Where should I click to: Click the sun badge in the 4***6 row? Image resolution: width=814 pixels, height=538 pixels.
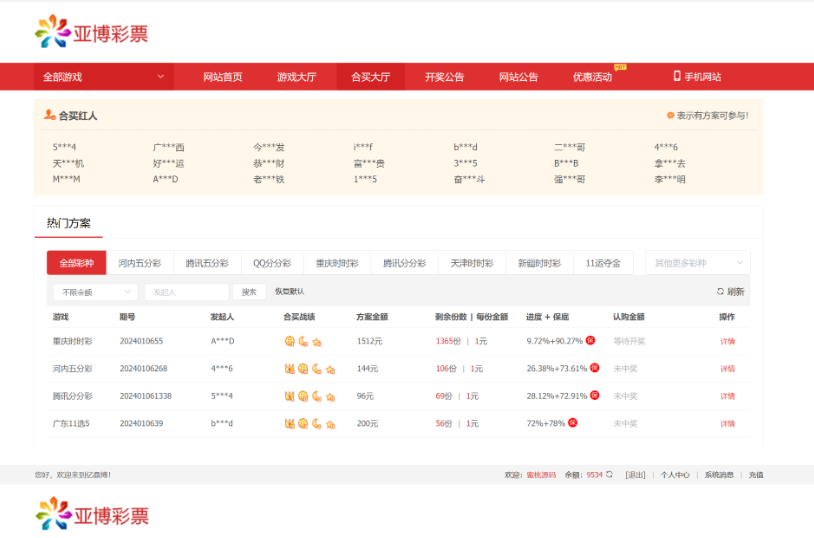[303, 369]
